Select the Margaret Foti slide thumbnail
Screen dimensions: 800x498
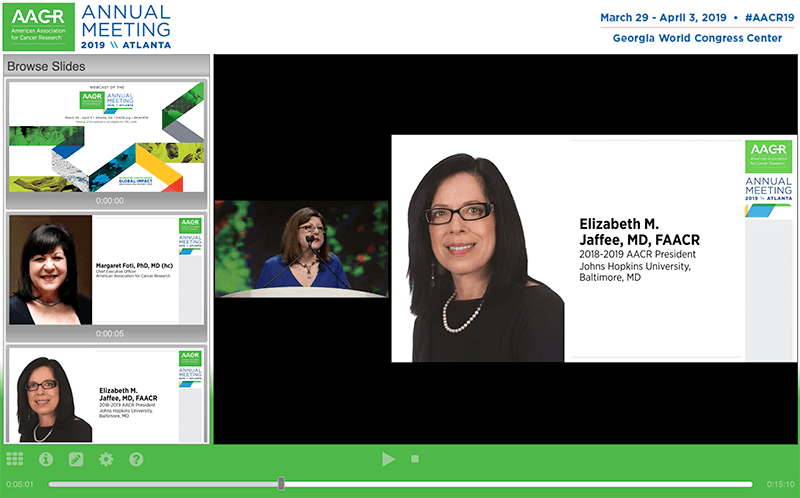107,270
